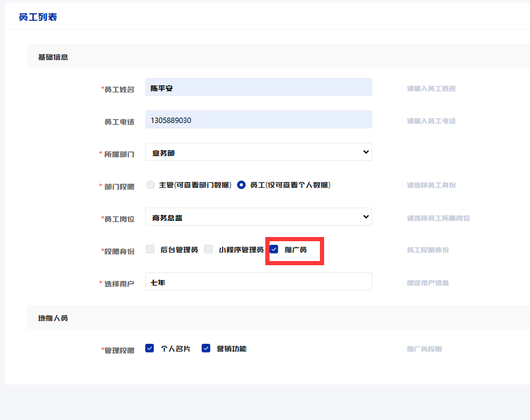530x420 pixels.
Task: Click the 选择用户 field containing 七年
Action: click(x=258, y=282)
